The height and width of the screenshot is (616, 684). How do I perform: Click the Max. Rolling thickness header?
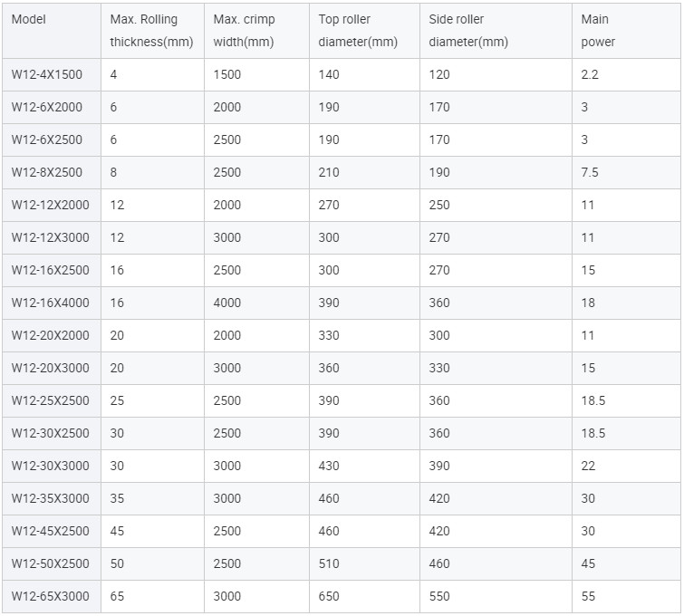coord(151,31)
